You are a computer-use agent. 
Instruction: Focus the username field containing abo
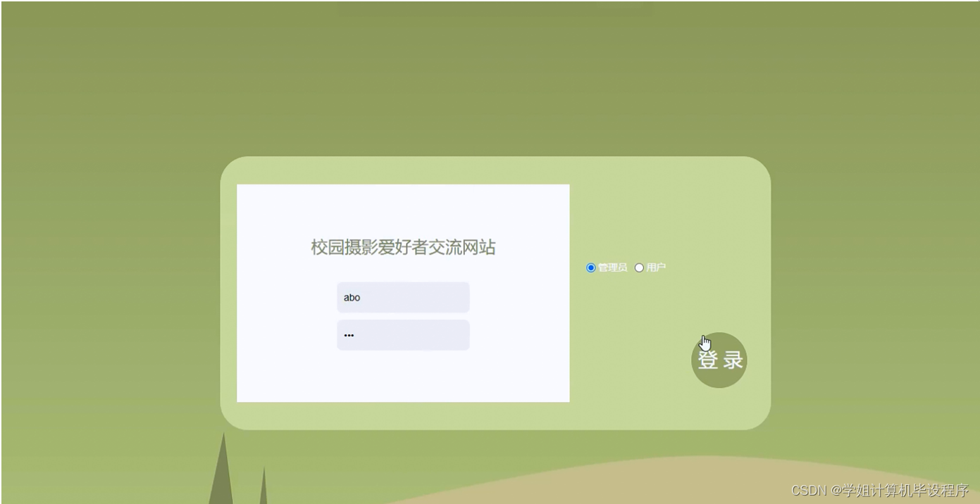pyautogui.click(x=403, y=297)
